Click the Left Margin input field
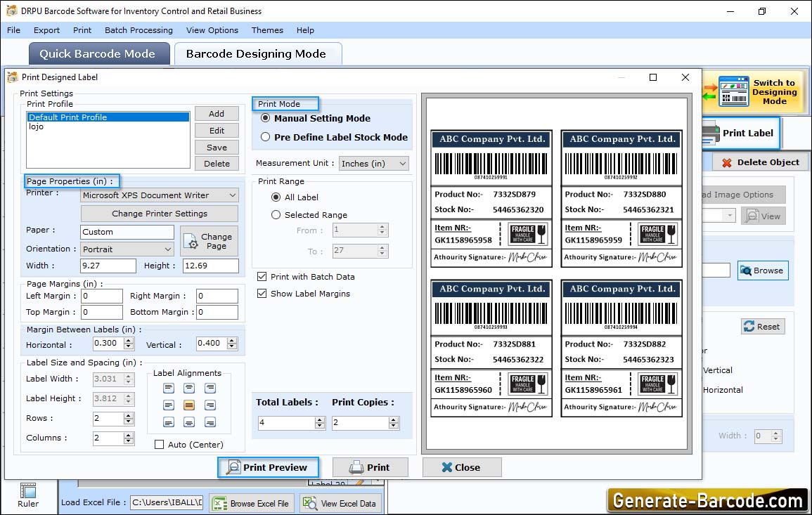This screenshot has height=515, width=812. pos(101,296)
